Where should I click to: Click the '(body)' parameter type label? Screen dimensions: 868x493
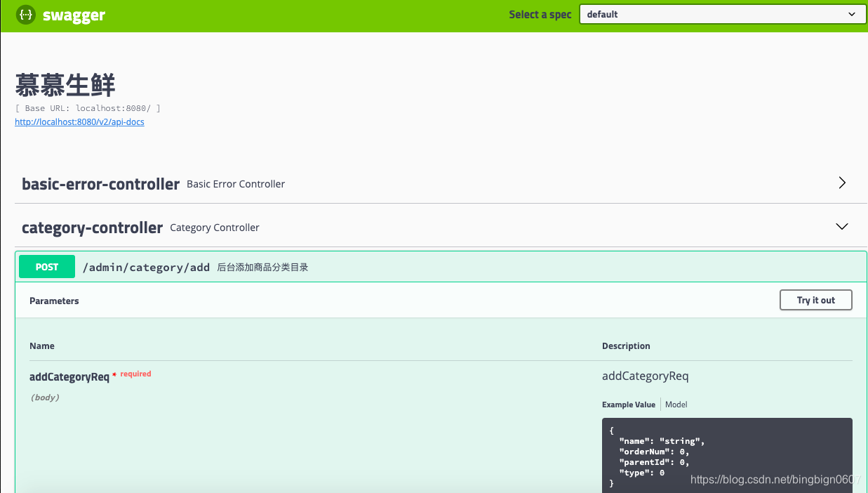point(45,397)
